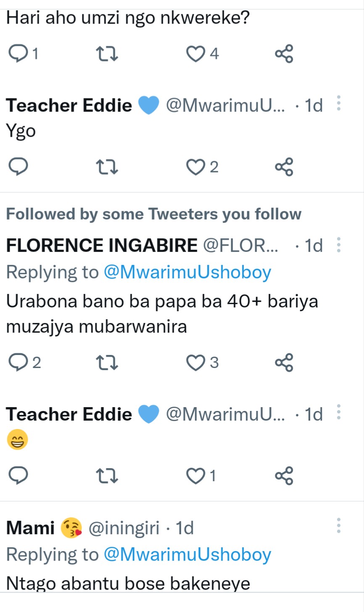
Task: Like the "Hari aho umzi ngo nkwereke?" tweet
Action: [x=195, y=54]
